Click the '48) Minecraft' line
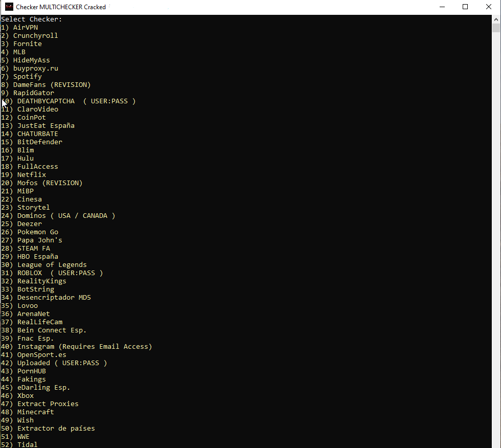 point(28,412)
